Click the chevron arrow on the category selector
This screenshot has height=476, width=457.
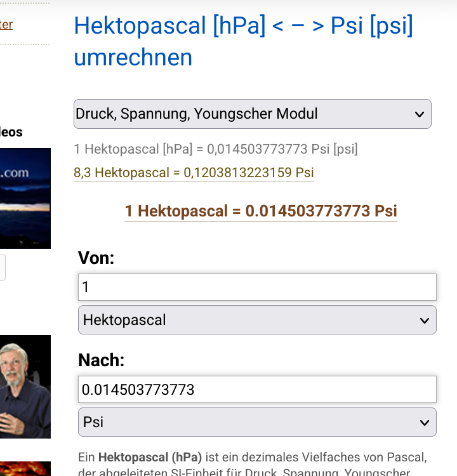[x=419, y=114]
